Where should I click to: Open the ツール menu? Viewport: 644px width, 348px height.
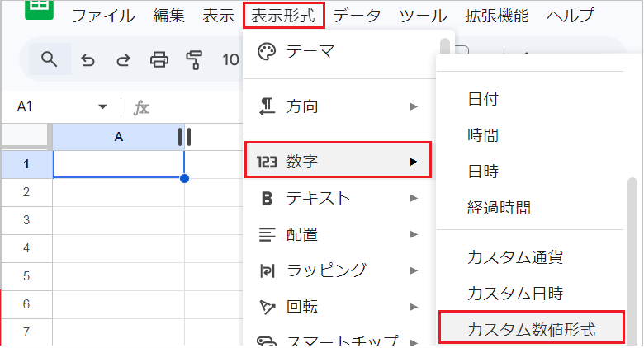click(423, 16)
